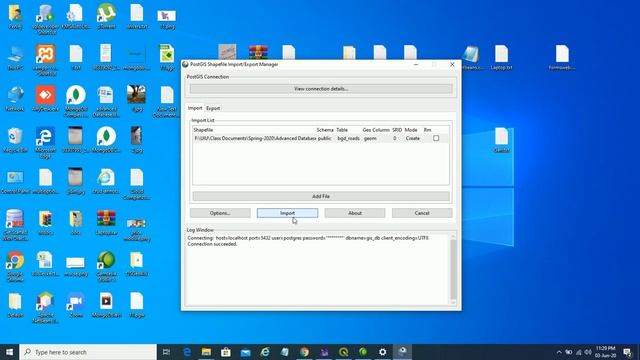Close the PostGIS Shapefile Import/Export Manager window

tap(452, 64)
